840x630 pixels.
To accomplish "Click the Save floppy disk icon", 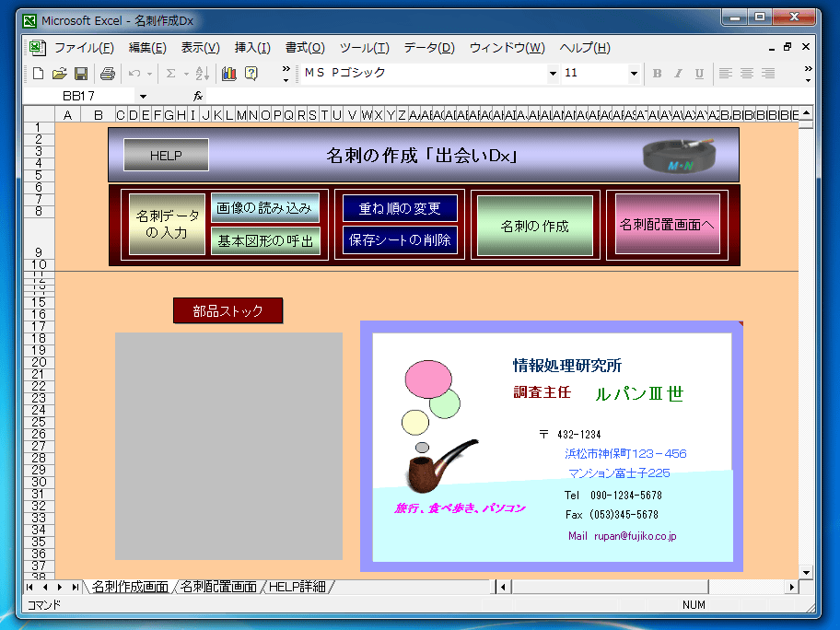I will coord(81,74).
